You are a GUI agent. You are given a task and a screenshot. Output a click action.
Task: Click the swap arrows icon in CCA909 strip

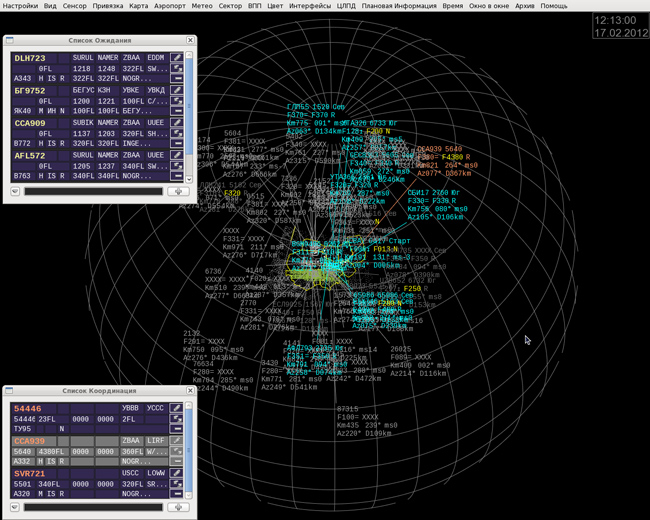tap(177, 133)
